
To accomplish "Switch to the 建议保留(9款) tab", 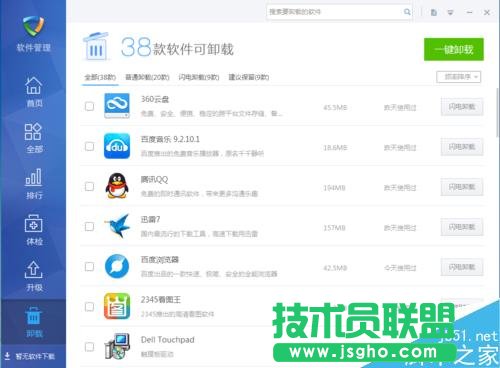I will pyautogui.click(x=249, y=77).
